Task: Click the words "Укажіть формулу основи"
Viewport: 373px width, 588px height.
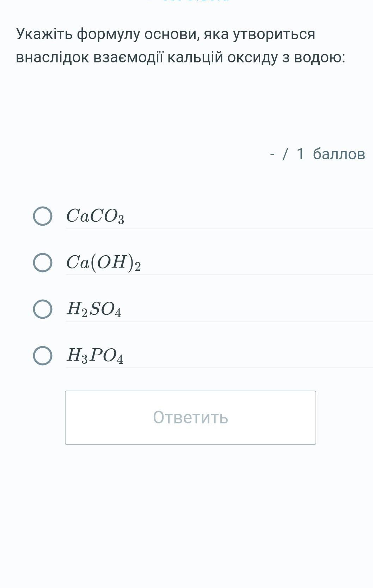Action: point(107,34)
